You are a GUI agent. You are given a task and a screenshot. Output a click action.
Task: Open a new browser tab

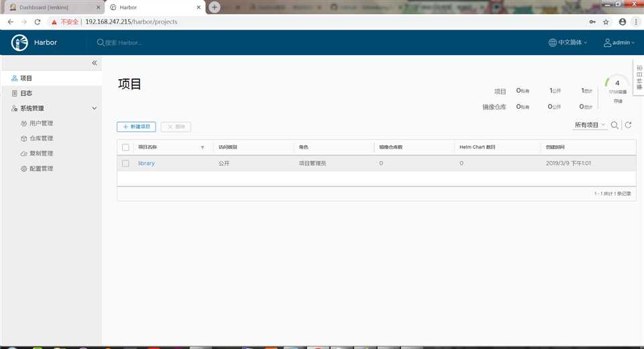pos(214,7)
